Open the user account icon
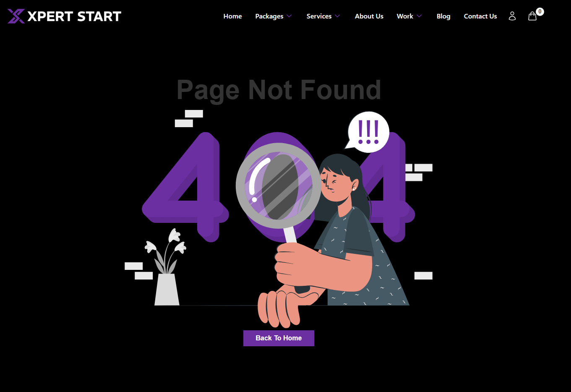 (512, 16)
